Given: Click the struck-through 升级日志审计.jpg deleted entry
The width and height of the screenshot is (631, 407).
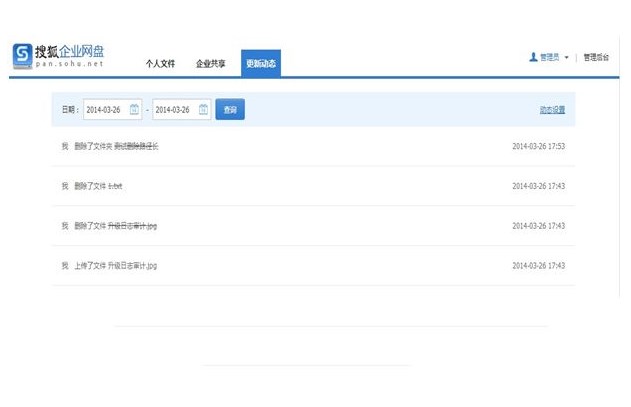Looking at the screenshot, I should (x=132, y=226).
